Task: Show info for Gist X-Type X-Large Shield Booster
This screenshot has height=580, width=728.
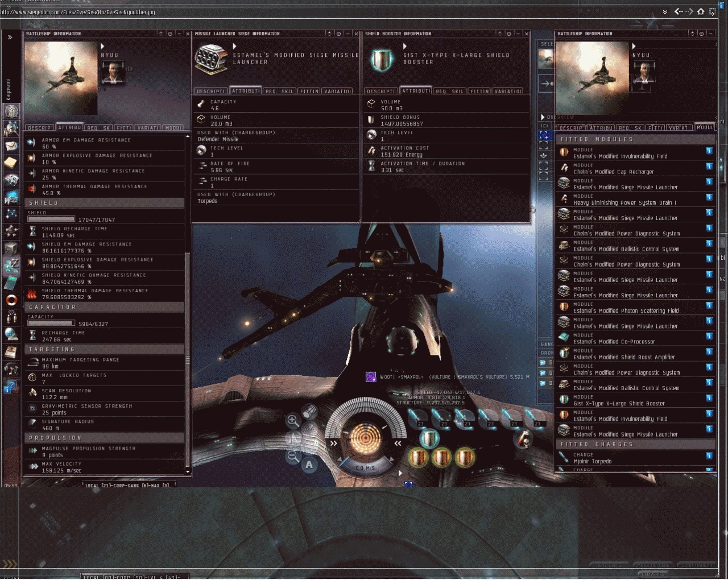Action: (709, 398)
